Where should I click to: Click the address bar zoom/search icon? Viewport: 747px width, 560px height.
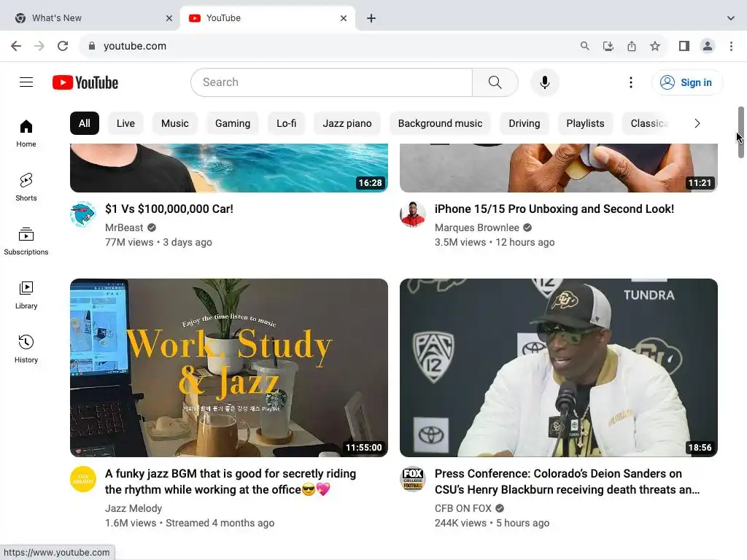(584, 46)
